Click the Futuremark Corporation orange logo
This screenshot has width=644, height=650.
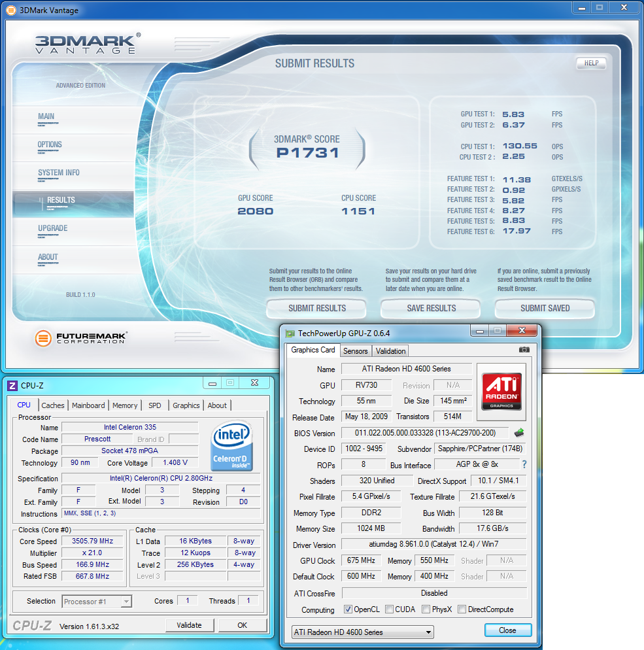coord(43,338)
